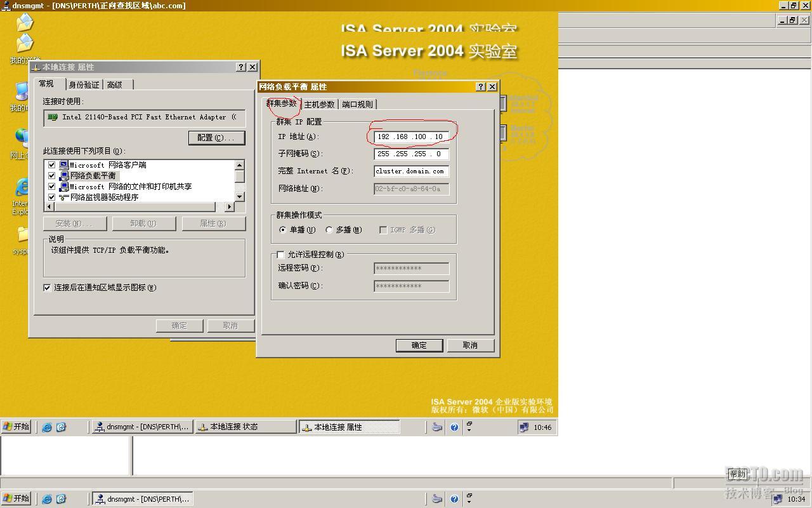Click second quick-launch icon in the bottom-most taskbar
812x508 pixels.
point(61,499)
